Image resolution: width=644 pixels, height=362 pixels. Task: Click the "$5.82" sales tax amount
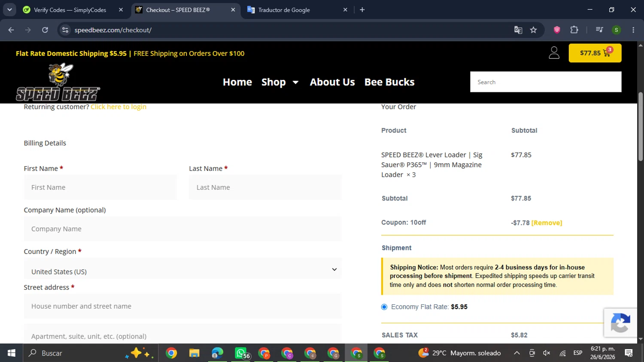[x=519, y=335]
